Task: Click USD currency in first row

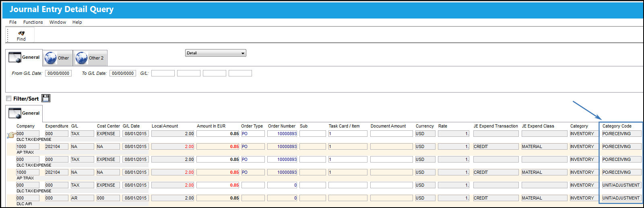Action: coord(425,134)
